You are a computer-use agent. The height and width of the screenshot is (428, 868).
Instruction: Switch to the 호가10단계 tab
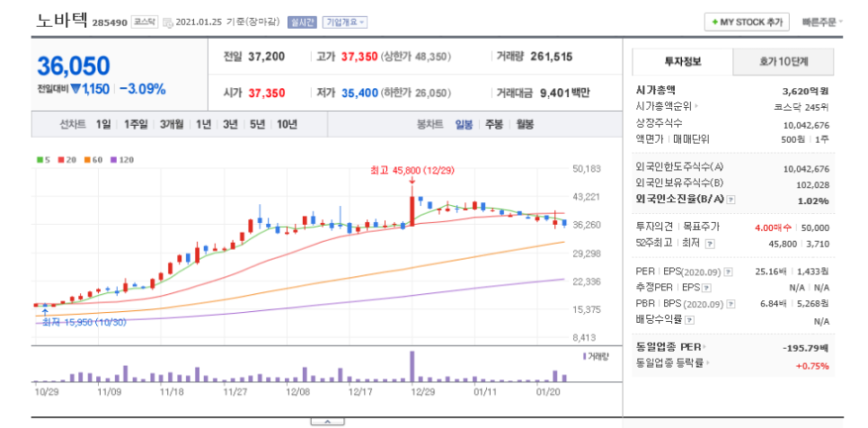[784, 62]
